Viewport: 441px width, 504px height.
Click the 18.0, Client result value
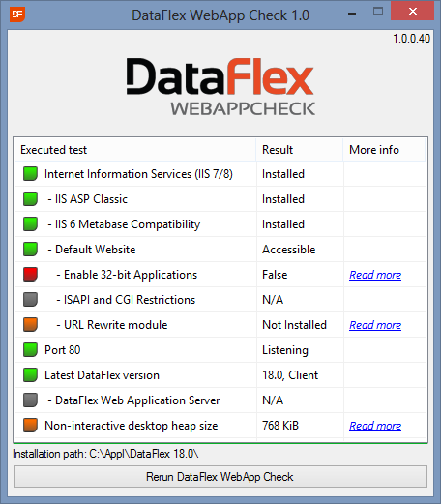click(290, 375)
